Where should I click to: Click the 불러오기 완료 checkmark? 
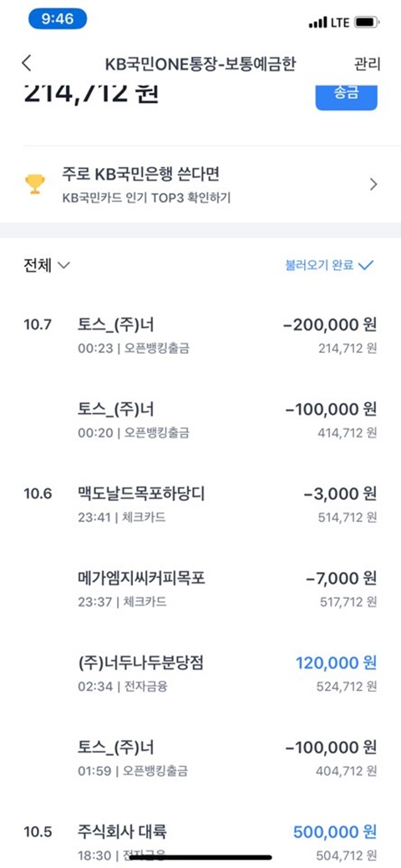(x=366, y=265)
